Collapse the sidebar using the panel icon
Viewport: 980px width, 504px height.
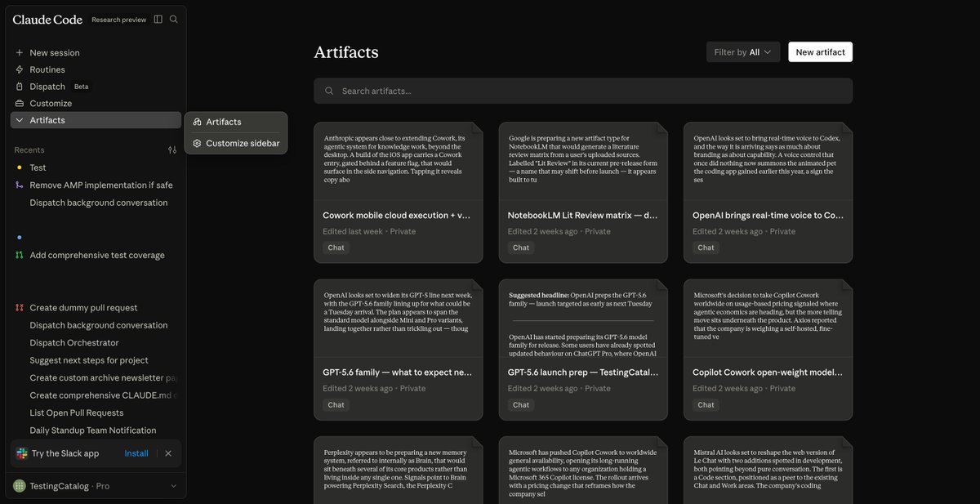158,20
